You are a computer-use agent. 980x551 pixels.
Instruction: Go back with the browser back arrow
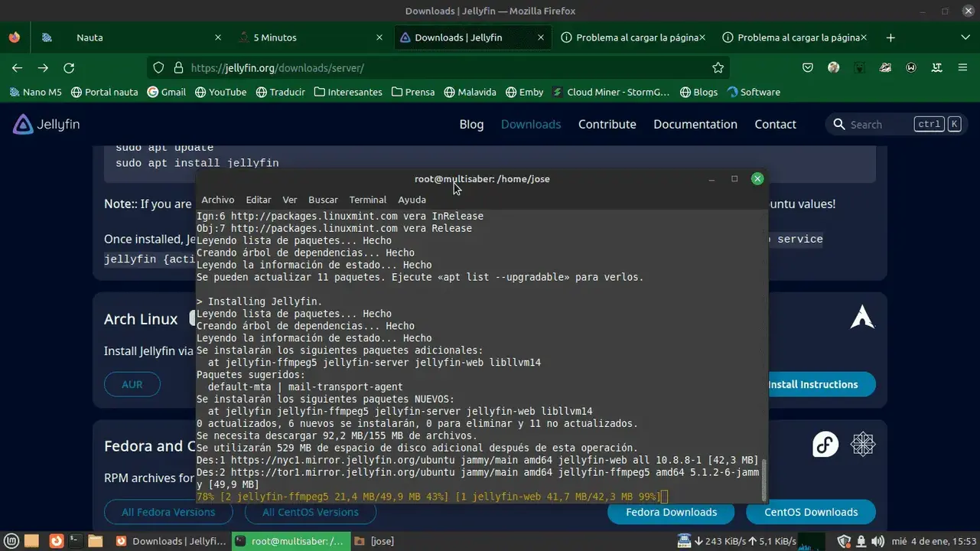coord(17,67)
